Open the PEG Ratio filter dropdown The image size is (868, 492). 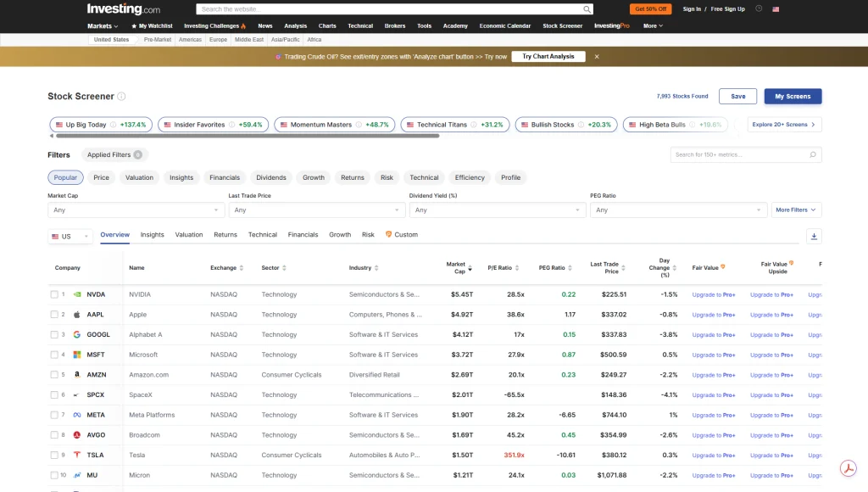678,210
